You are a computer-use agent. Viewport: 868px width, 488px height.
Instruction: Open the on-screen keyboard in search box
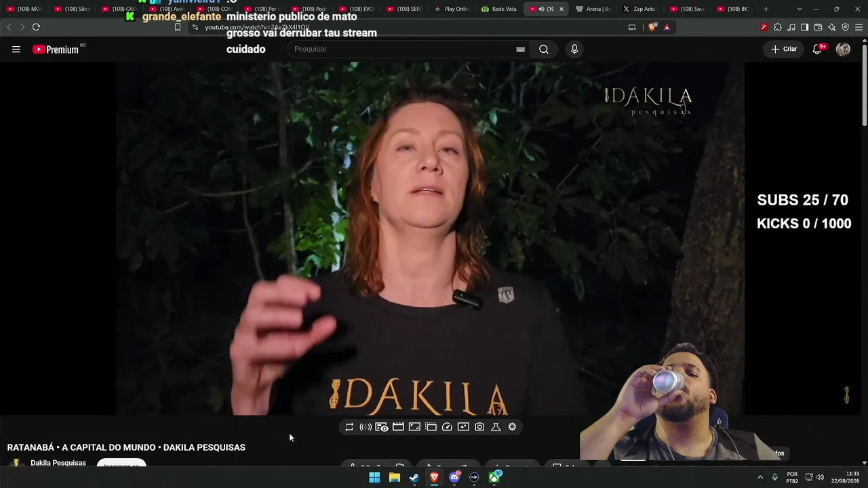(520, 49)
